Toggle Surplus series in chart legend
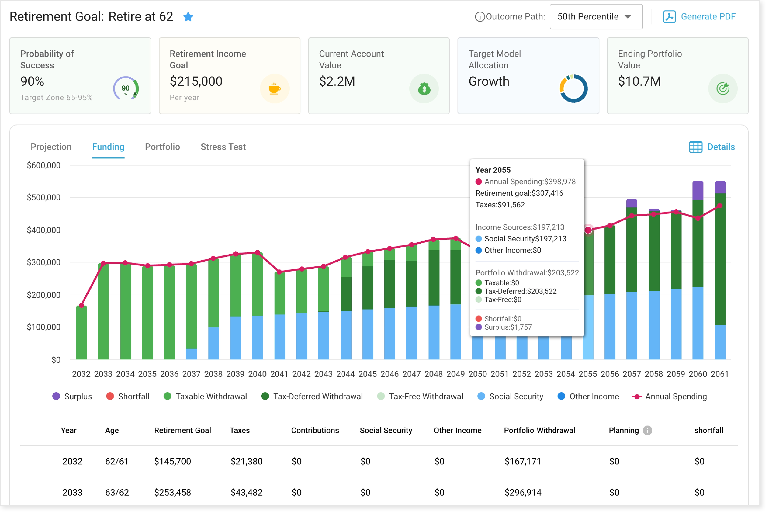 click(x=72, y=396)
